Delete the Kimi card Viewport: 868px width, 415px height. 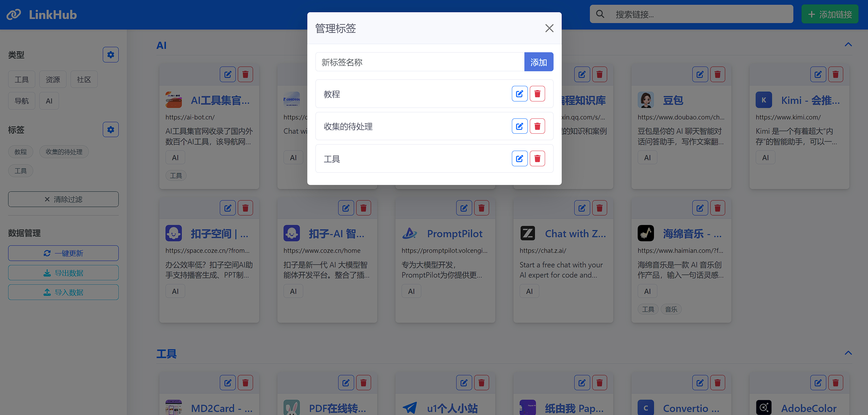click(836, 74)
